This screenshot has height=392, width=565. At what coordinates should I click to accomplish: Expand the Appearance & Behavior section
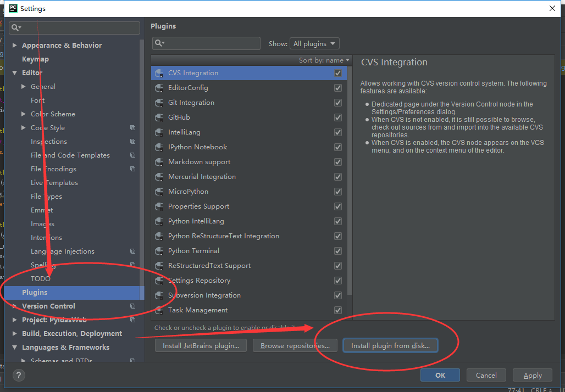[x=15, y=46]
